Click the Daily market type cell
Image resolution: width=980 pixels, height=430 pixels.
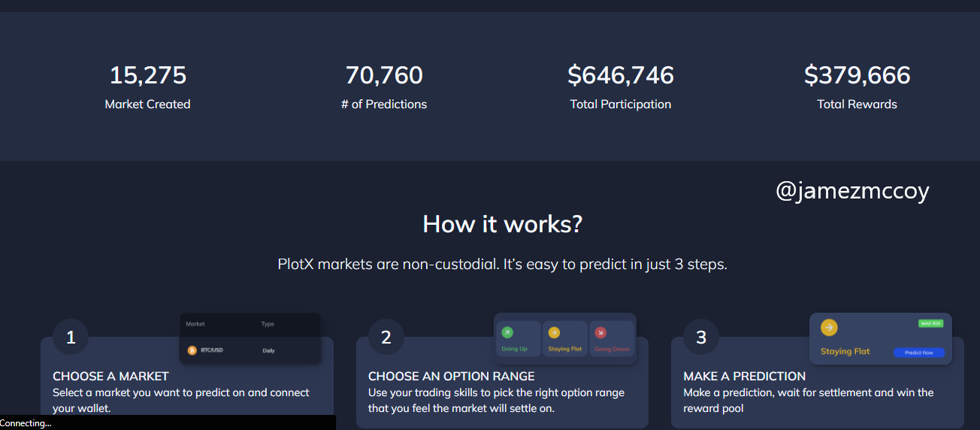click(x=268, y=351)
